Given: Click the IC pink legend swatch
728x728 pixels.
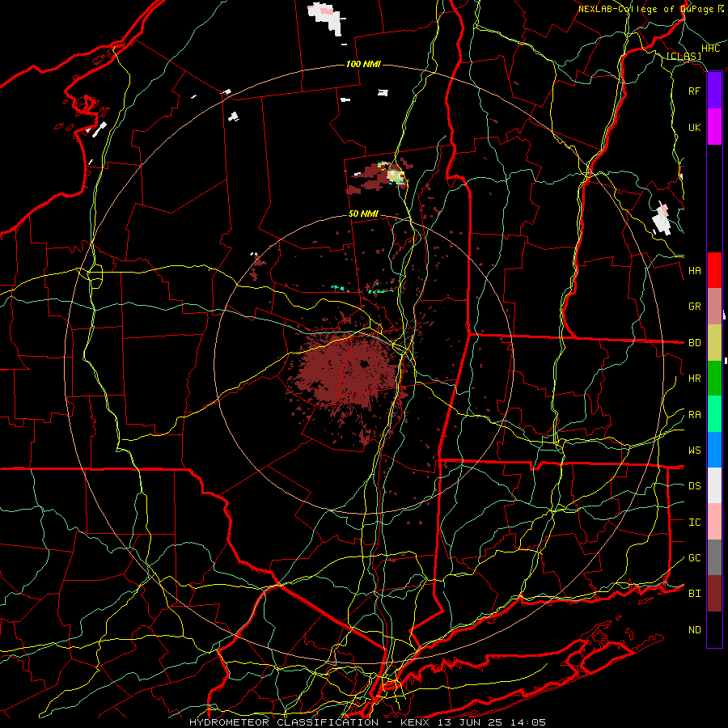Looking at the screenshot, I should click(714, 522).
